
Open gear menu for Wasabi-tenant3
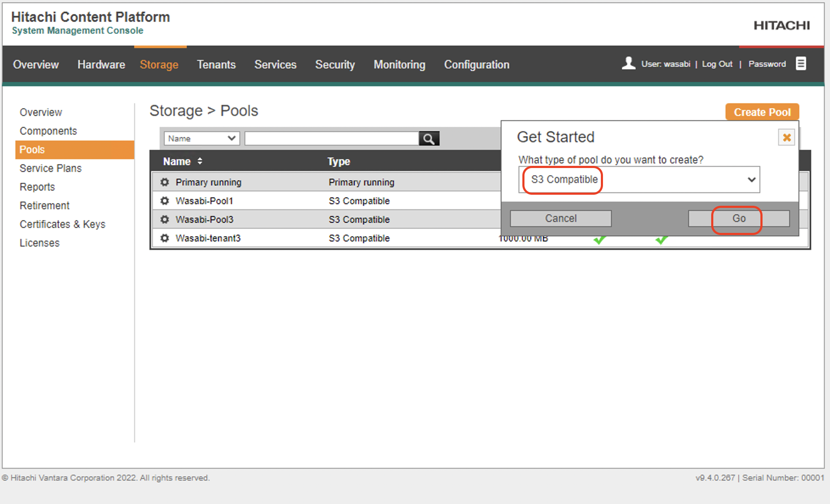(x=165, y=238)
